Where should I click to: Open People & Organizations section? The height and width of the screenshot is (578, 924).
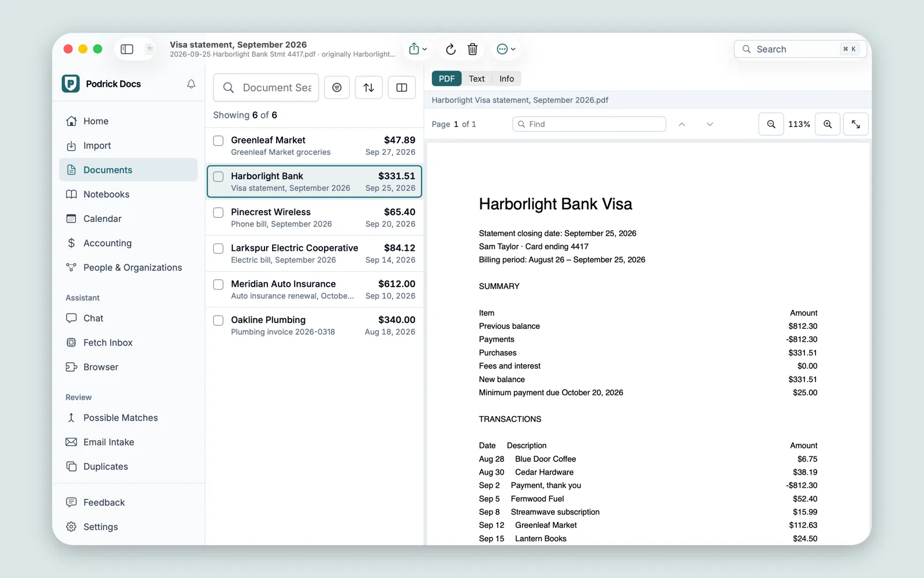pyautogui.click(x=128, y=268)
